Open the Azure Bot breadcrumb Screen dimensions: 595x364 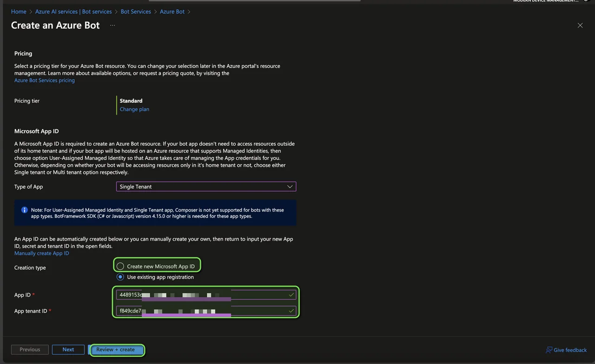point(172,12)
